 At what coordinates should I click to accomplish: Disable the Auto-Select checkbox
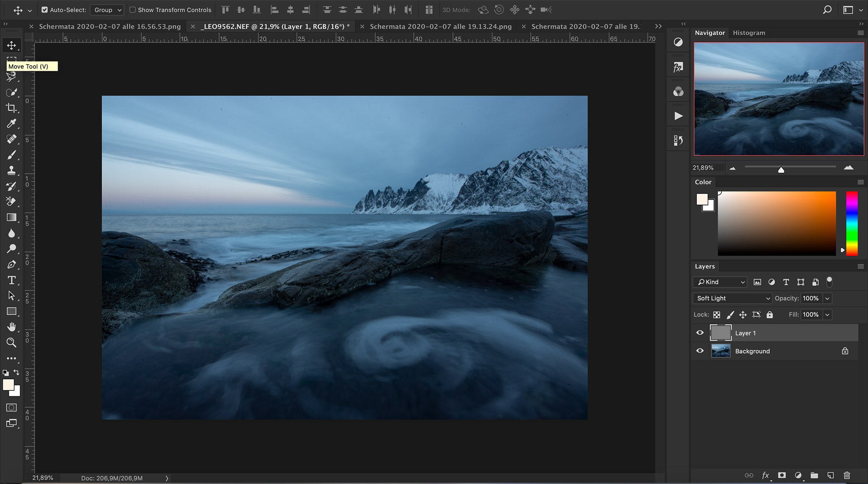tap(45, 9)
